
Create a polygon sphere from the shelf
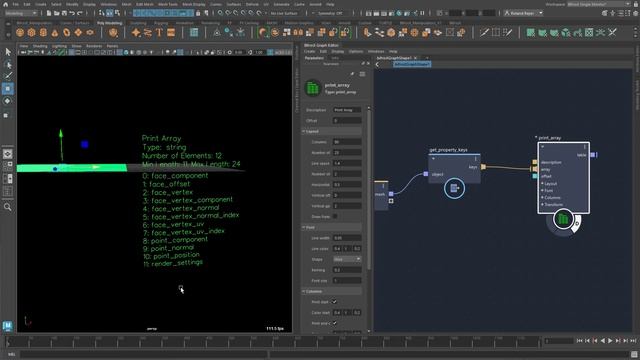point(20,33)
